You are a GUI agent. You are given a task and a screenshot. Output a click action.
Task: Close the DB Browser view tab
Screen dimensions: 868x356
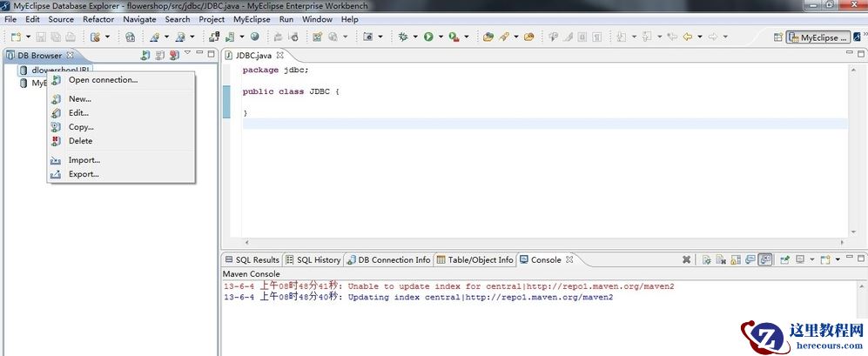click(71, 56)
